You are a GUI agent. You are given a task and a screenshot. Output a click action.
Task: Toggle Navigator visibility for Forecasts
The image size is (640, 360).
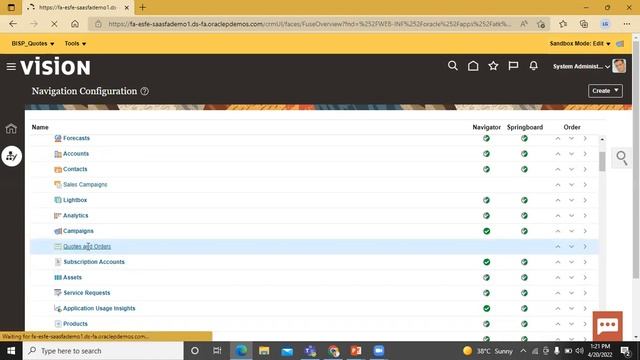pyautogui.click(x=486, y=138)
